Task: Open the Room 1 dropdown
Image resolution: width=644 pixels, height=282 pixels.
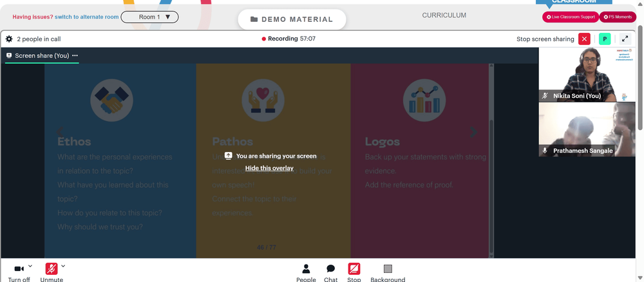Action: (150, 17)
